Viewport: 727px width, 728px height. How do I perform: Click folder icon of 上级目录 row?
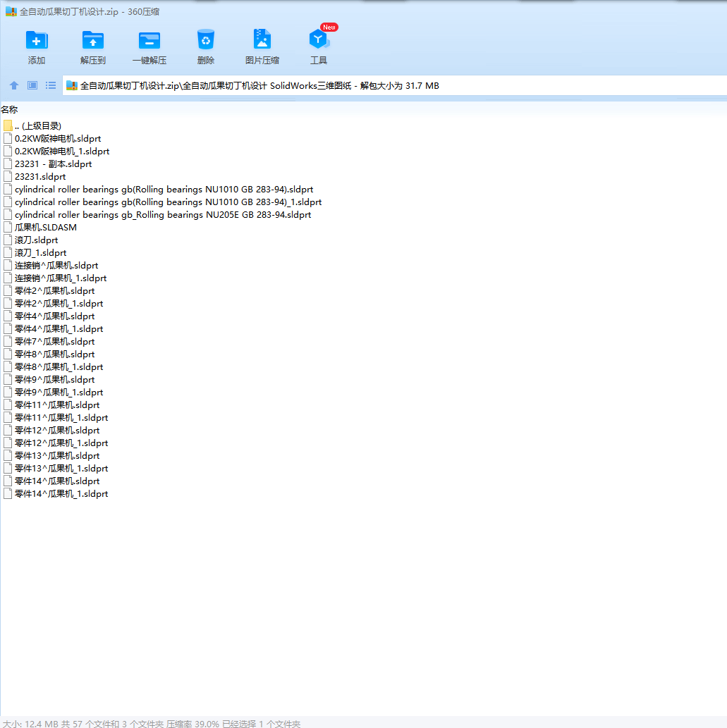pyautogui.click(x=8, y=126)
